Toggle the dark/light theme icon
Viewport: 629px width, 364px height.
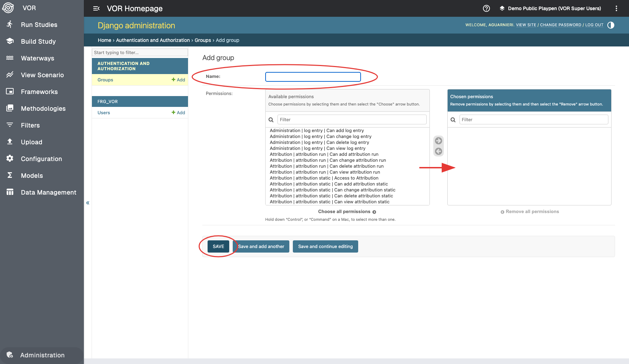coord(611,25)
